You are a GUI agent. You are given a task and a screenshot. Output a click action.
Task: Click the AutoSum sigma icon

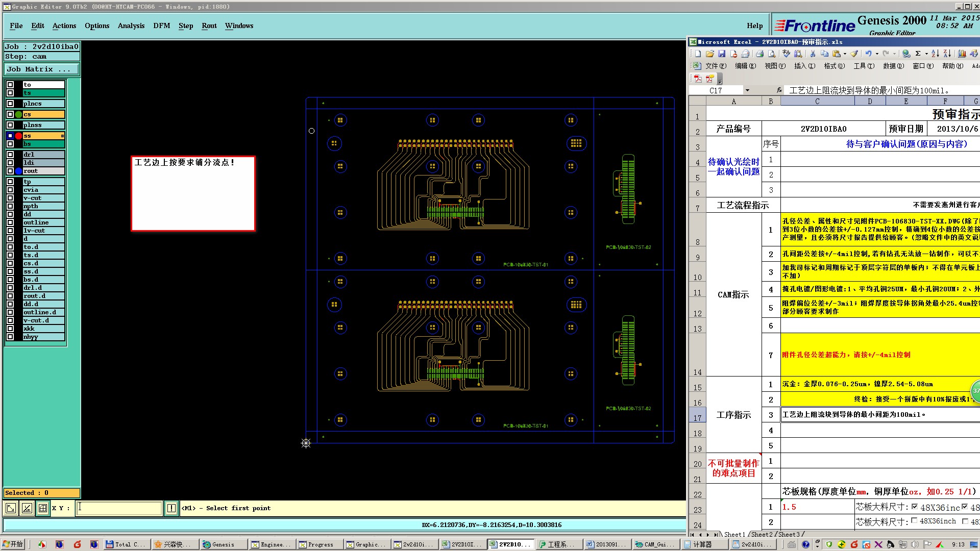click(918, 54)
